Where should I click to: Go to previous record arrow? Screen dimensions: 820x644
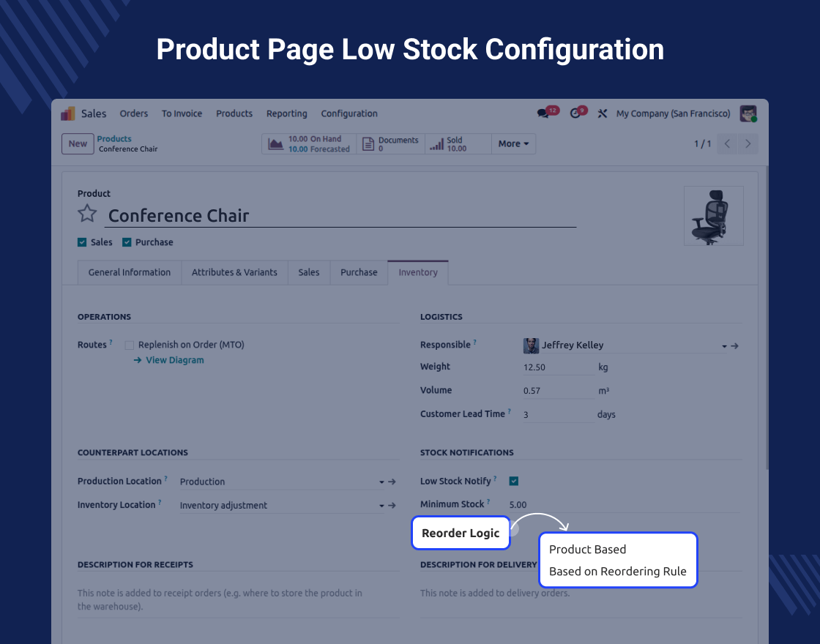727,143
